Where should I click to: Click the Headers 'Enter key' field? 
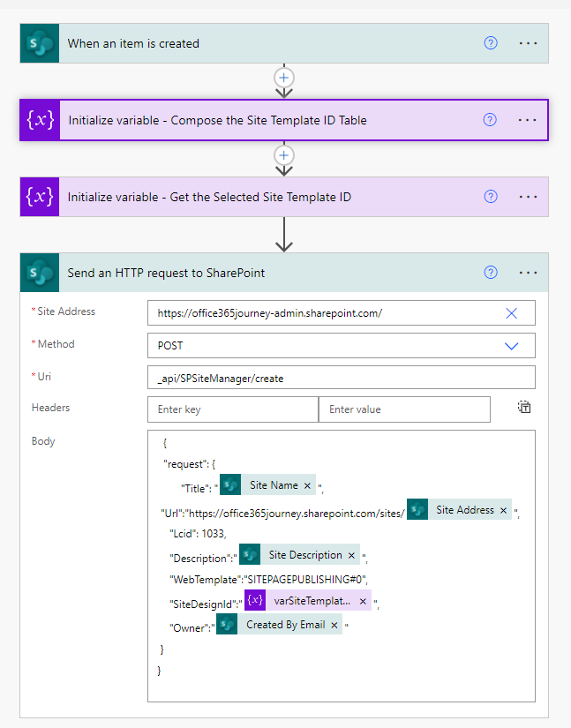click(233, 409)
